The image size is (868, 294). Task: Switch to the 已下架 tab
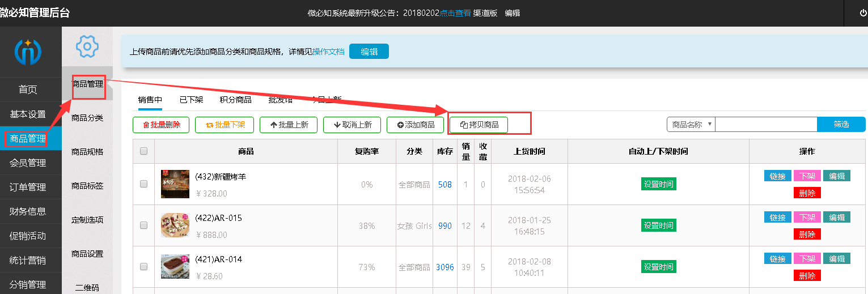point(191,100)
